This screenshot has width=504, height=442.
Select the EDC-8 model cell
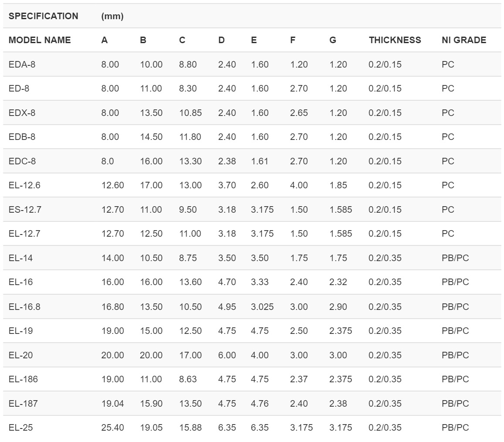22,161
